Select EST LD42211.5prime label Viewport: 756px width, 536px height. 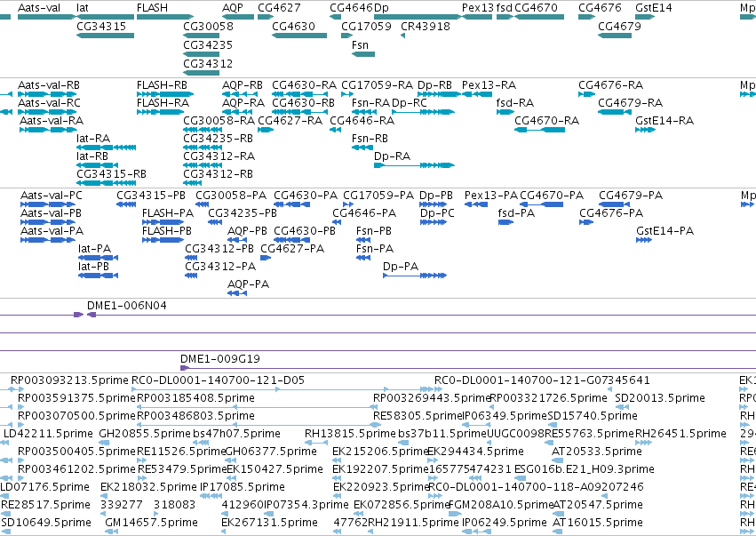pos(48,434)
